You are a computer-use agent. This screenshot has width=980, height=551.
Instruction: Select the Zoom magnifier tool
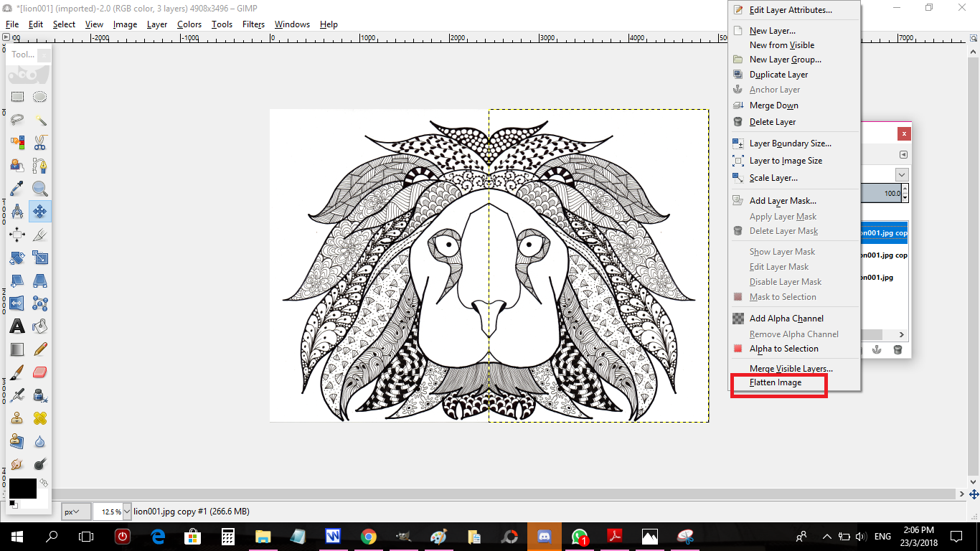pyautogui.click(x=40, y=189)
